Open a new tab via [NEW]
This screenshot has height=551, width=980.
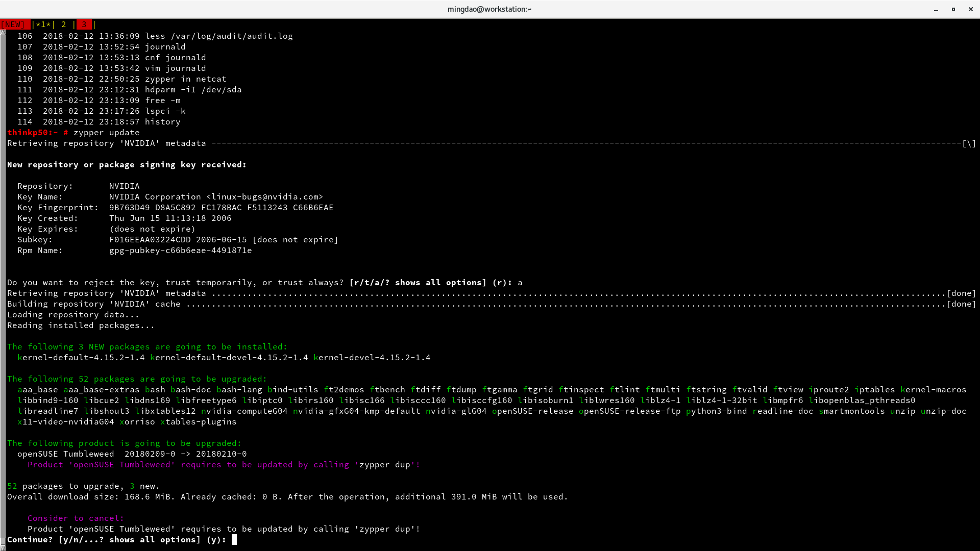coord(15,24)
